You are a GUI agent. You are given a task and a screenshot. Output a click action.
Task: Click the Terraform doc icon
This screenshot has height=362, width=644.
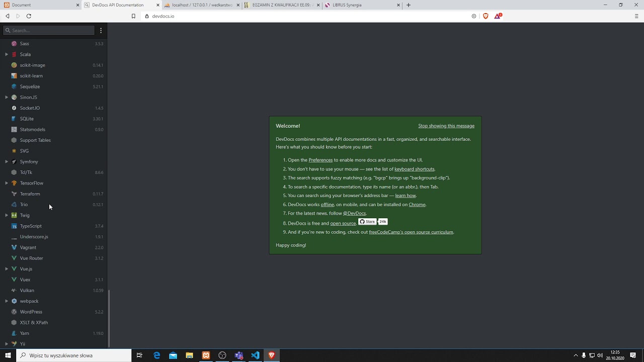coord(14,194)
